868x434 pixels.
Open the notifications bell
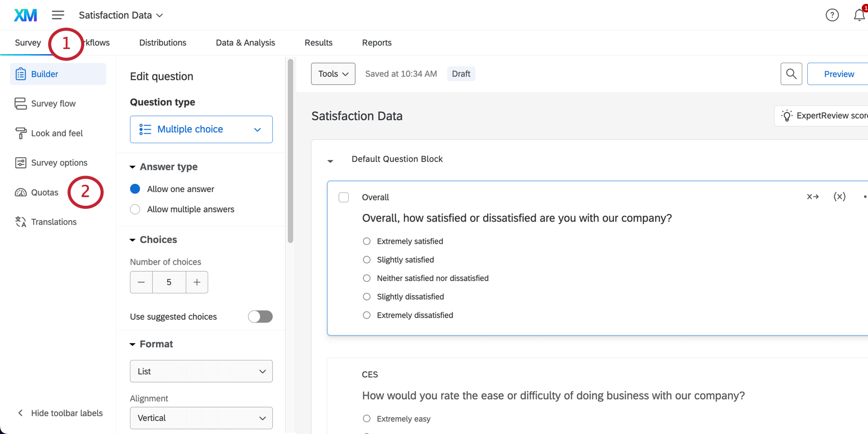859,15
